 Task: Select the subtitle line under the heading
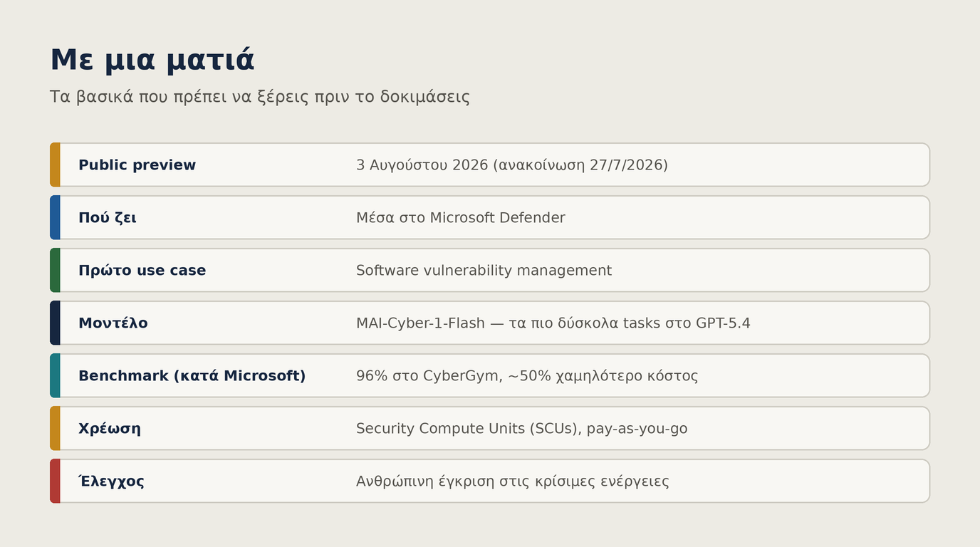pyautogui.click(x=259, y=97)
